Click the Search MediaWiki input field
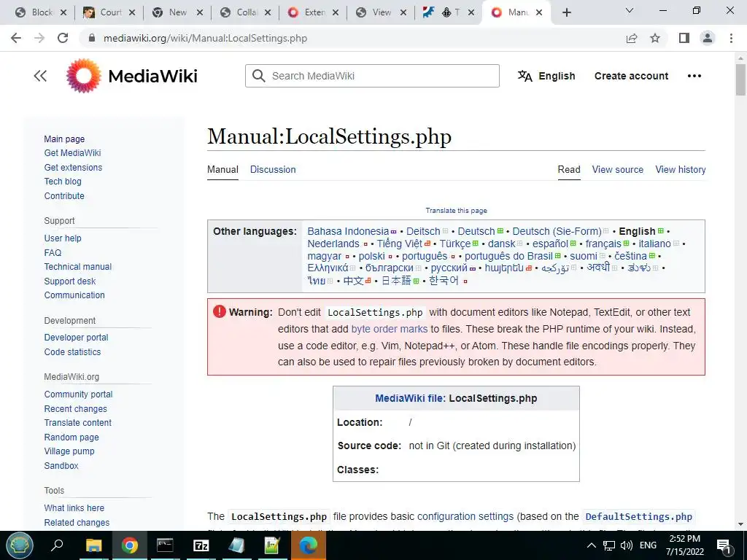The height and width of the screenshot is (560, 747). (x=372, y=76)
